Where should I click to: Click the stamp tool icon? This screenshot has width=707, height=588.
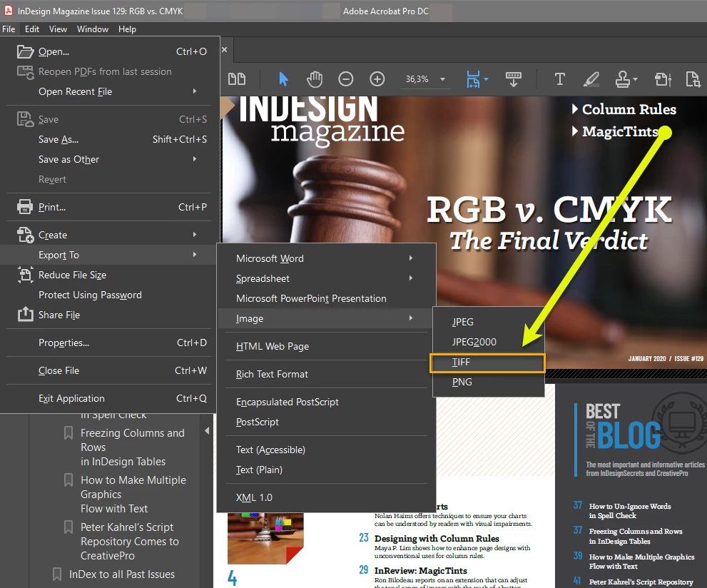pyautogui.click(x=623, y=79)
